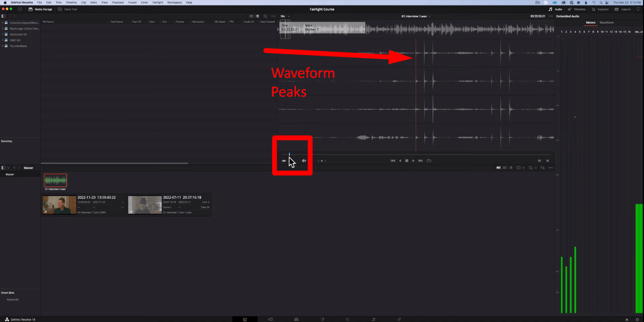644x322 pixels.
Task: Mark in point on viewer
Action: point(539,161)
